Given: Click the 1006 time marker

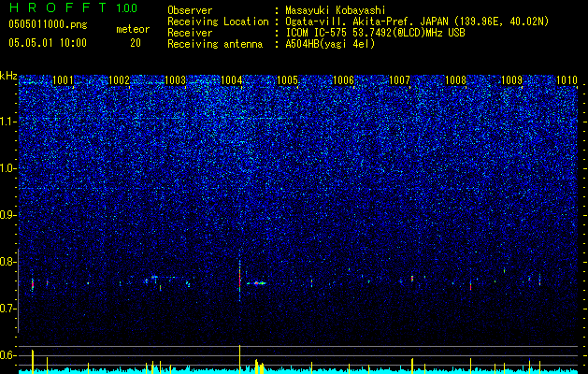Looking at the screenshot, I should 343,79.
